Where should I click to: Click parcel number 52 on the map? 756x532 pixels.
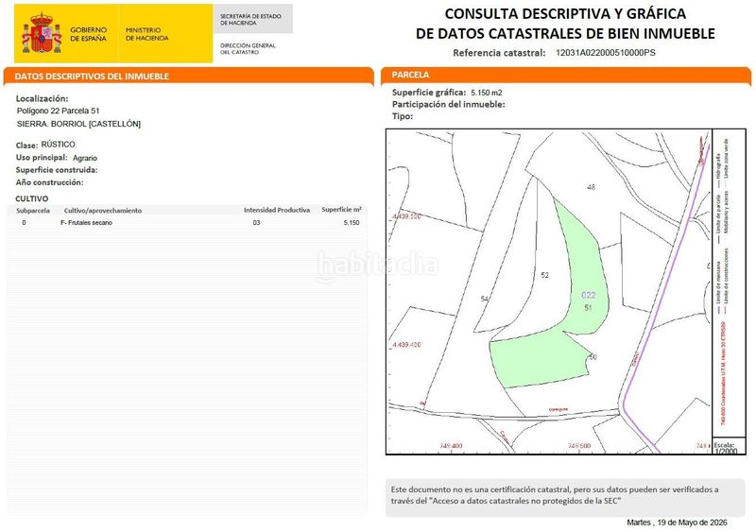545,275
